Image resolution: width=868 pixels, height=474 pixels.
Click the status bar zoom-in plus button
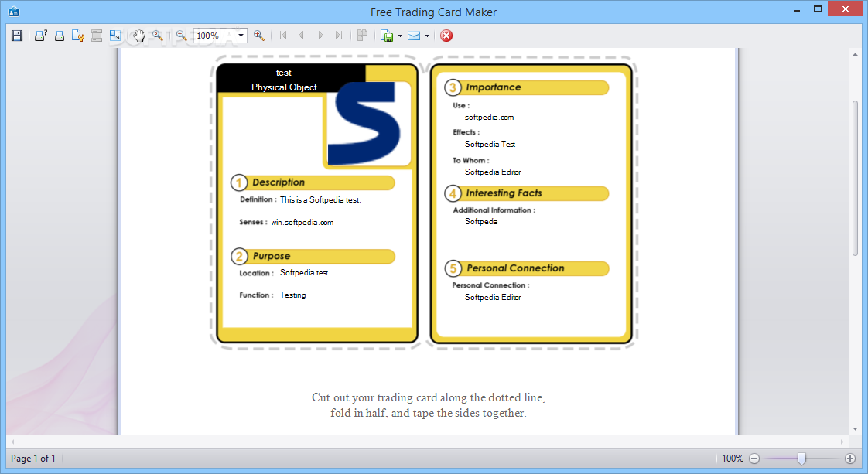(x=850, y=459)
